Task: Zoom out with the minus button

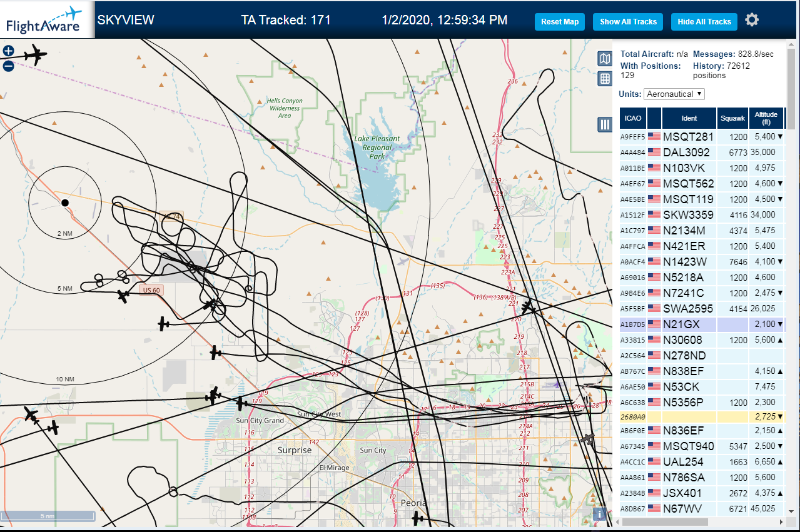Action: coord(9,66)
